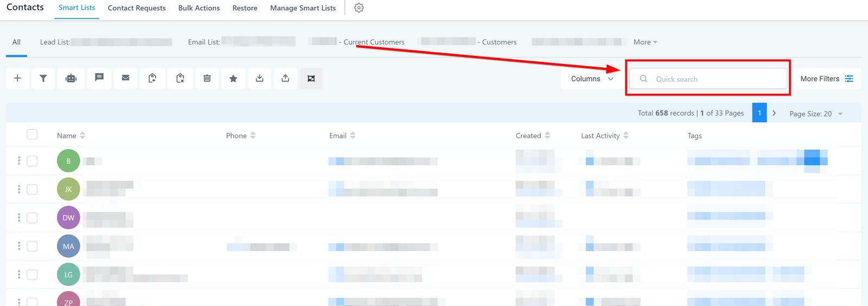Open the funnel pipeline filter icon

(x=43, y=78)
